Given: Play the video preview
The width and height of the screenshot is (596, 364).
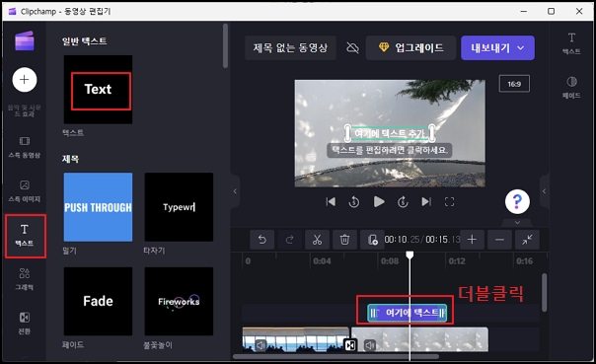Looking at the screenshot, I should pos(379,202).
